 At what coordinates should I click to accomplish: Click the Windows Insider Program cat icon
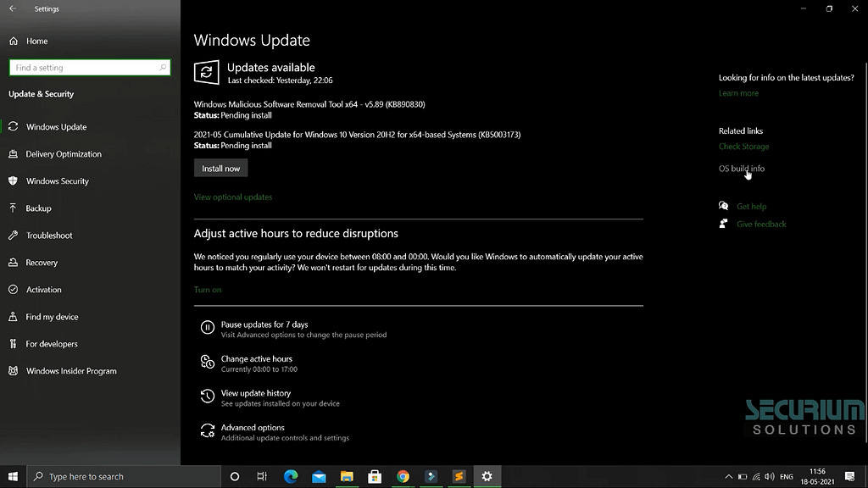tap(14, 371)
